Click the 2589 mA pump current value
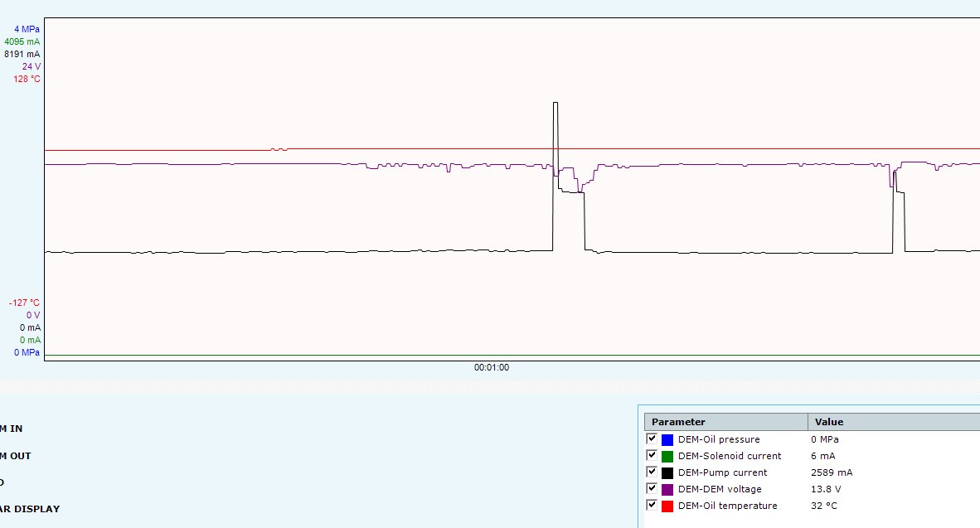The image size is (980, 528). 832,472
